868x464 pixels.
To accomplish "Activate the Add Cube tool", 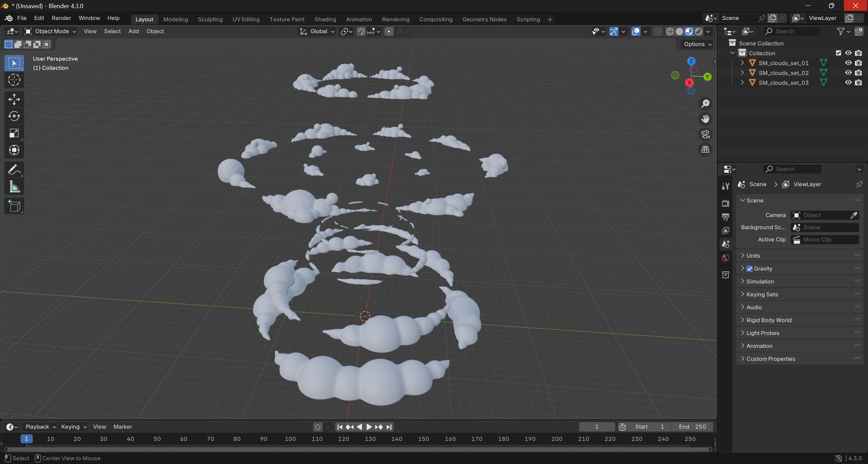I will click(x=14, y=206).
